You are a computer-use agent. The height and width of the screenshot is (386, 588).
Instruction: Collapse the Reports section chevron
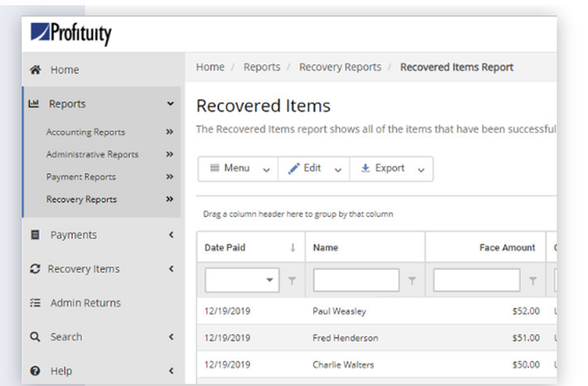pyautogui.click(x=171, y=104)
